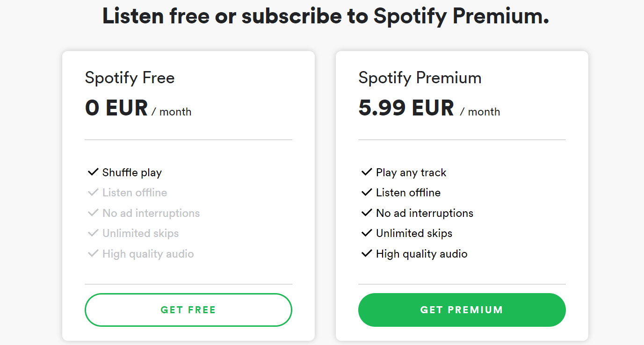Click greyed checkmark beside High quality audio
The image size is (644, 345).
pyautogui.click(x=93, y=253)
